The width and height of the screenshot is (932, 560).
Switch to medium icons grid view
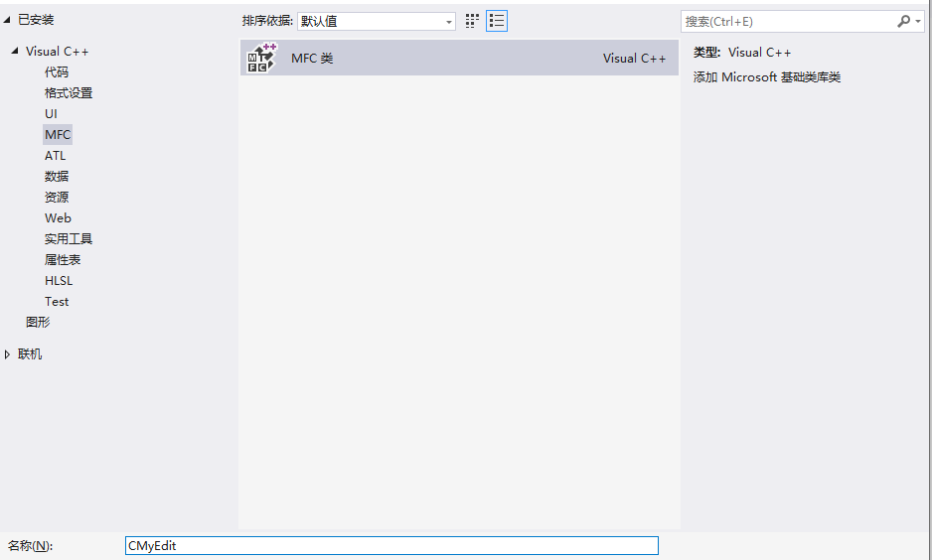tap(472, 22)
